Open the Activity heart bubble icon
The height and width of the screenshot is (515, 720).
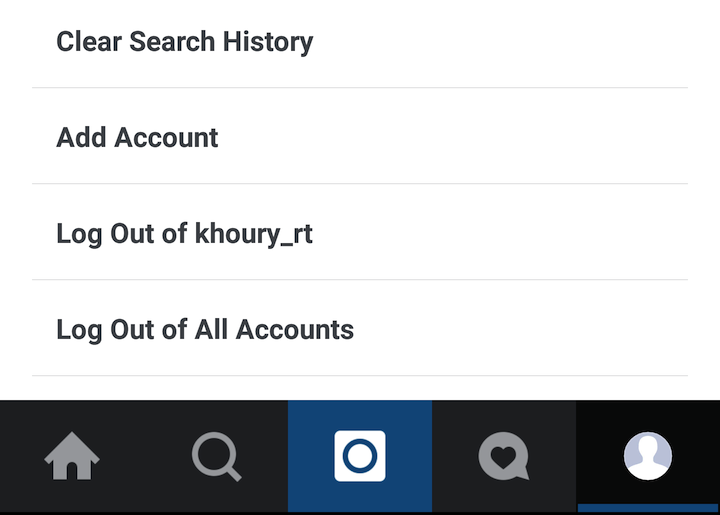point(503,457)
